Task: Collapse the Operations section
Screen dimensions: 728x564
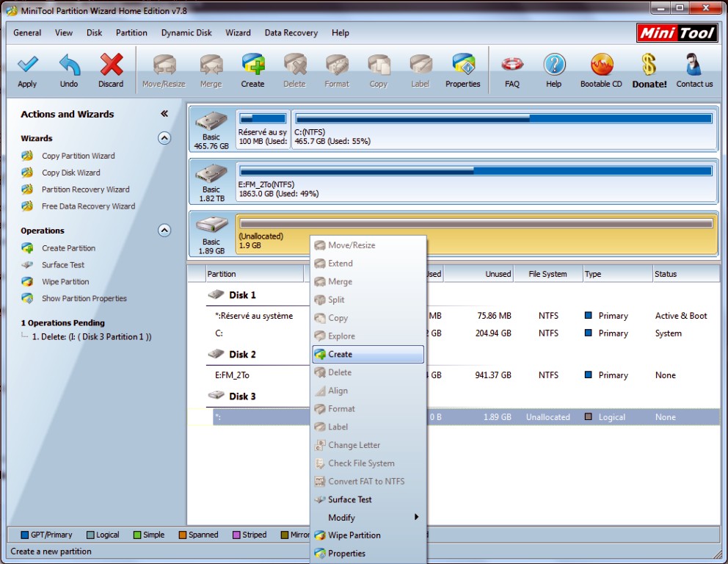Action: click(164, 231)
